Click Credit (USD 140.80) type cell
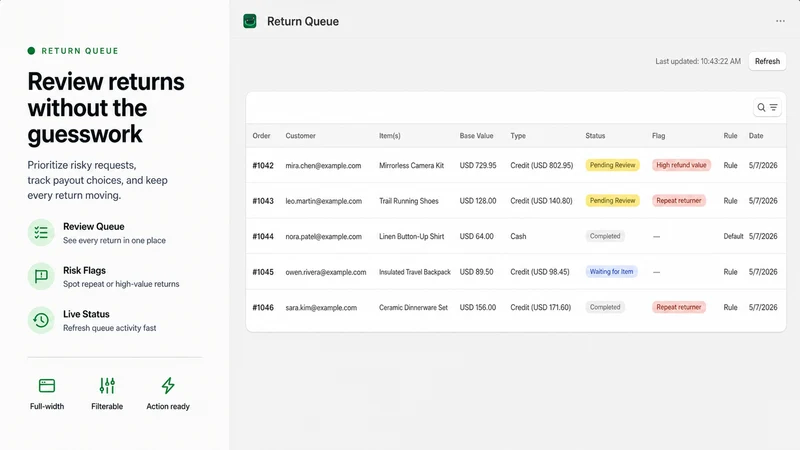Screen dimensions: 800x450 coord(541,201)
